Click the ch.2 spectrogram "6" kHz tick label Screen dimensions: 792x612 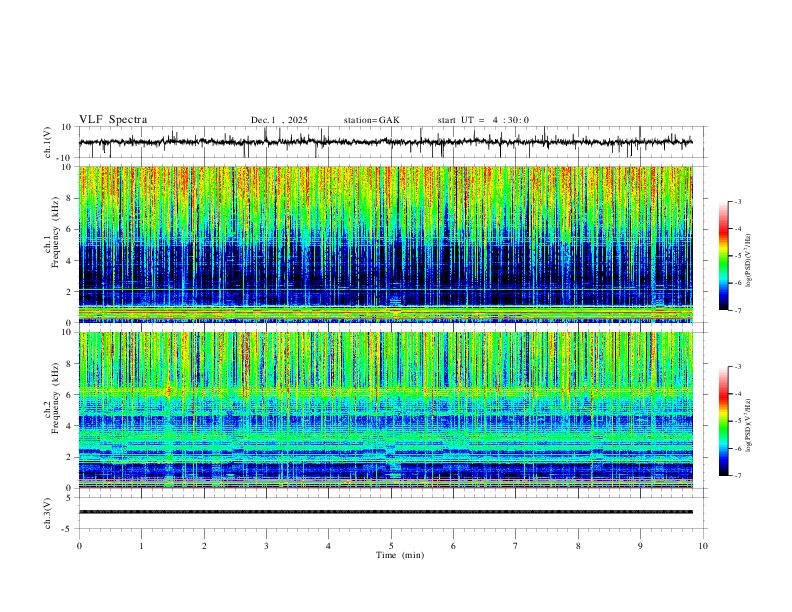coord(70,395)
